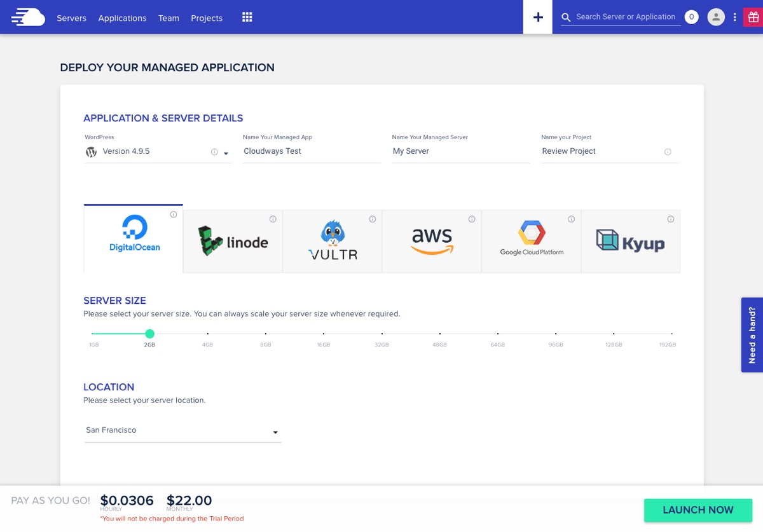The width and height of the screenshot is (763, 532).
Task: Open the Need a hand? side tab
Action: pos(752,335)
